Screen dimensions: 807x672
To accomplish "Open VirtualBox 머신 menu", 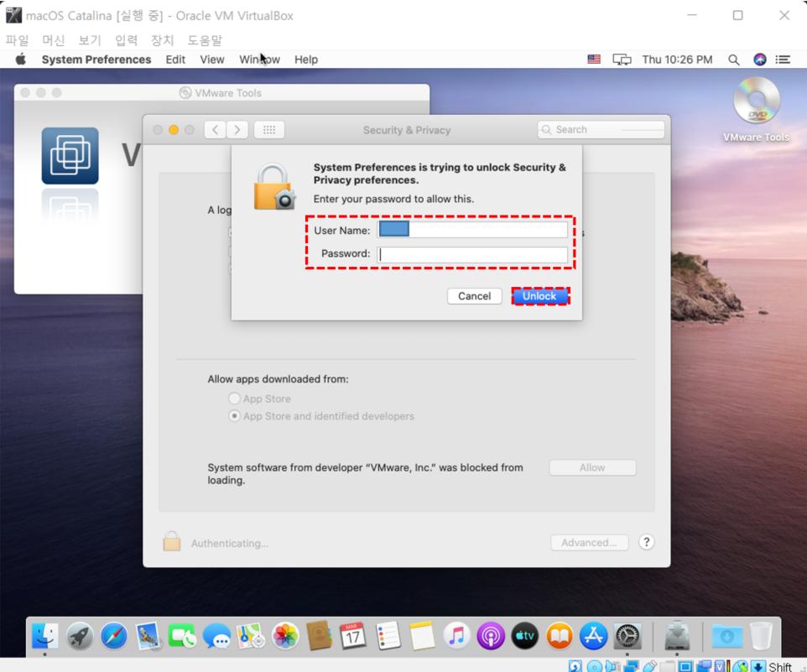I will [54, 40].
